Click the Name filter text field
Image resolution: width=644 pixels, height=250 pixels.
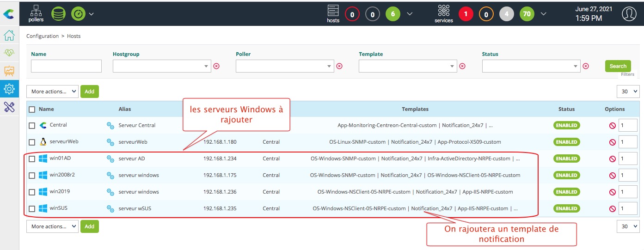point(66,66)
